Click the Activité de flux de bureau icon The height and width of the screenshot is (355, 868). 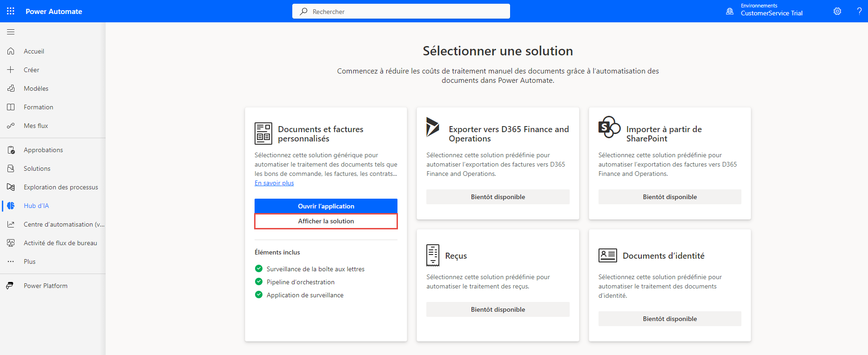pyautogui.click(x=11, y=243)
